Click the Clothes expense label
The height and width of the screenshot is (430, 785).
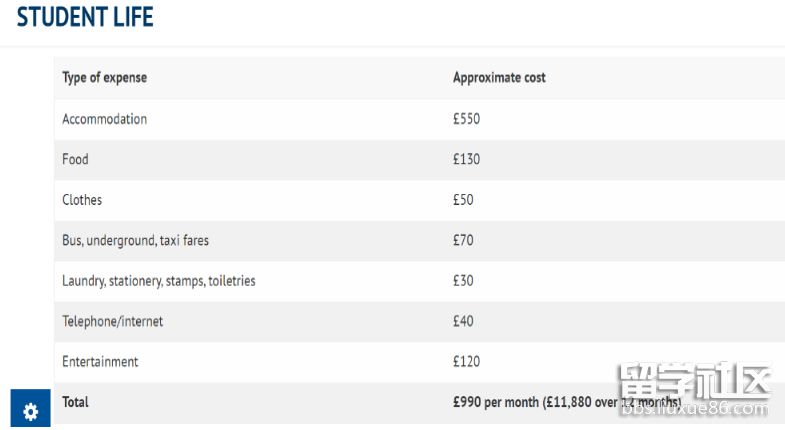tap(82, 200)
